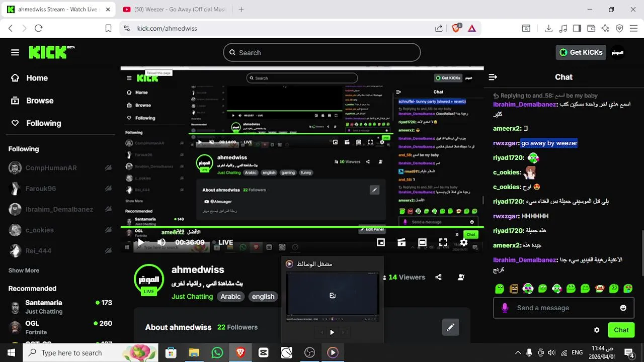Viewport: 644px width, 362px height.
Task: Select the heart-eyes green emote
Action: (x=628, y=289)
